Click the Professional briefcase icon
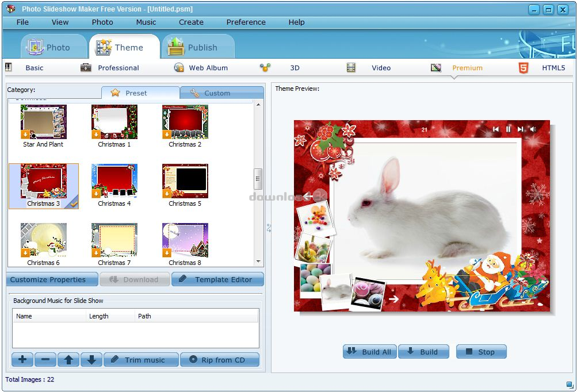This screenshot has height=392, width=577. coord(86,67)
